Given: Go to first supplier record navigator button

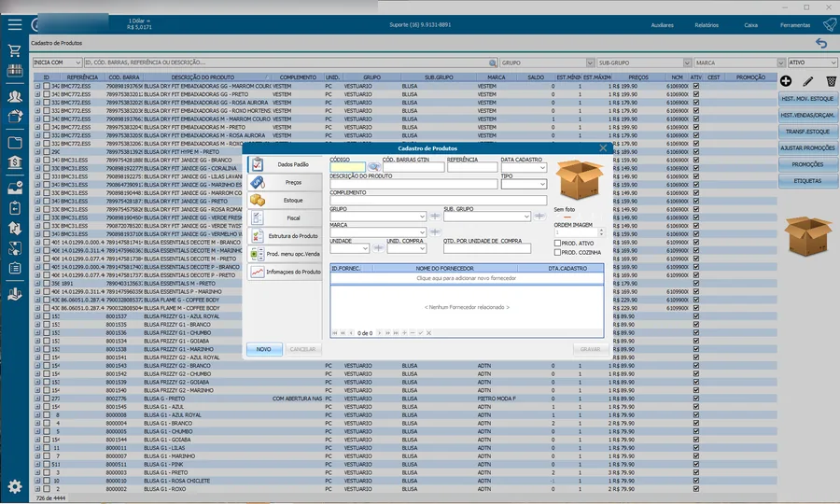Looking at the screenshot, I should click(335, 333).
